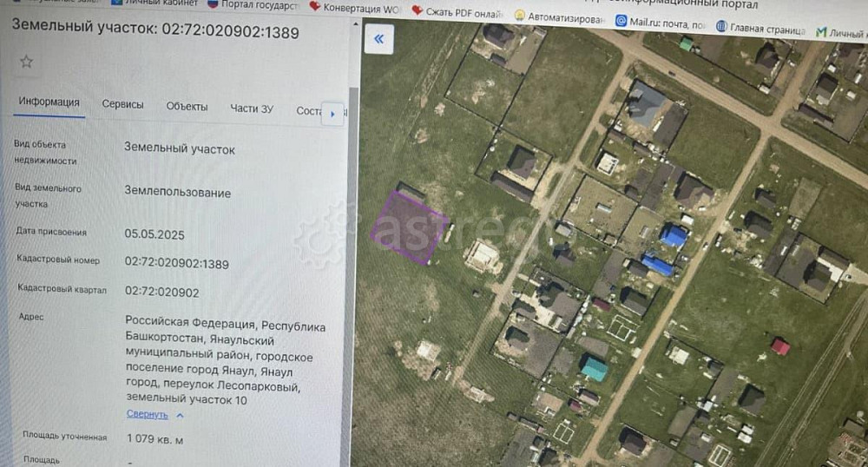The image size is (868, 467).
Task: Show more tabs using the right arrow
Action: (332, 114)
